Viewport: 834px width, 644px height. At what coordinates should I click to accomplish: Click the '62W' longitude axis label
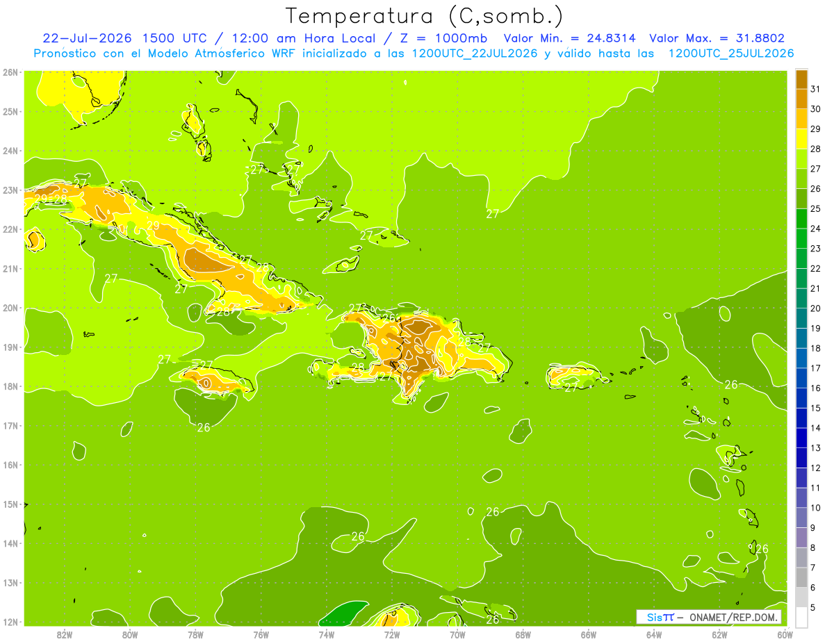(x=719, y=634)
